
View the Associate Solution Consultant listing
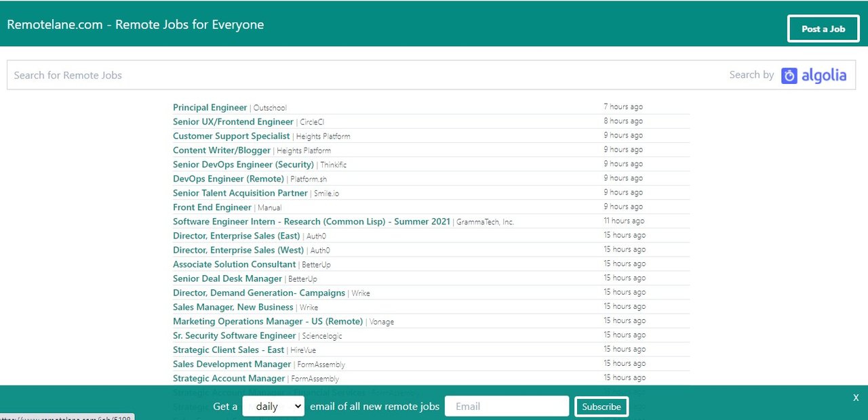(235, 264)
